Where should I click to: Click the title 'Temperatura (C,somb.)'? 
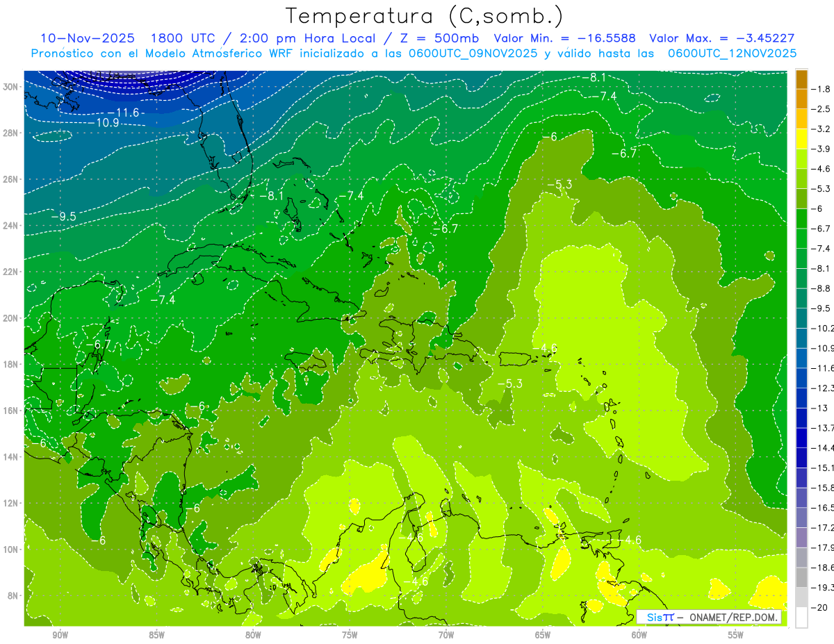424,17
